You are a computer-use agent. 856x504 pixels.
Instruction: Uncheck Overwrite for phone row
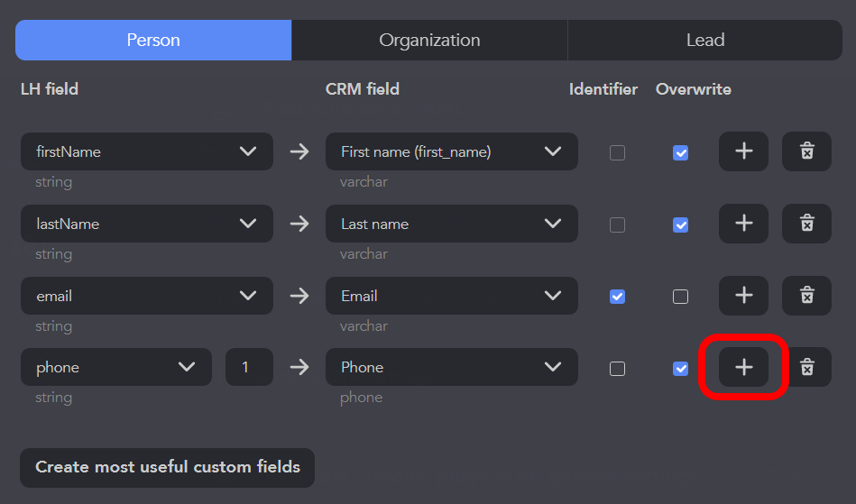680,369
